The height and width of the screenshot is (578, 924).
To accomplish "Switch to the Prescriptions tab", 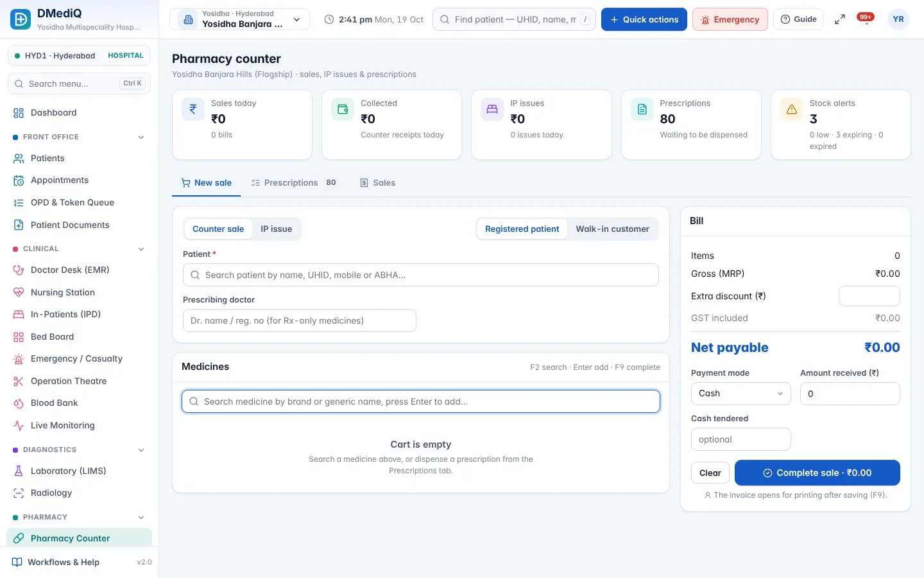I will [294, 183].
